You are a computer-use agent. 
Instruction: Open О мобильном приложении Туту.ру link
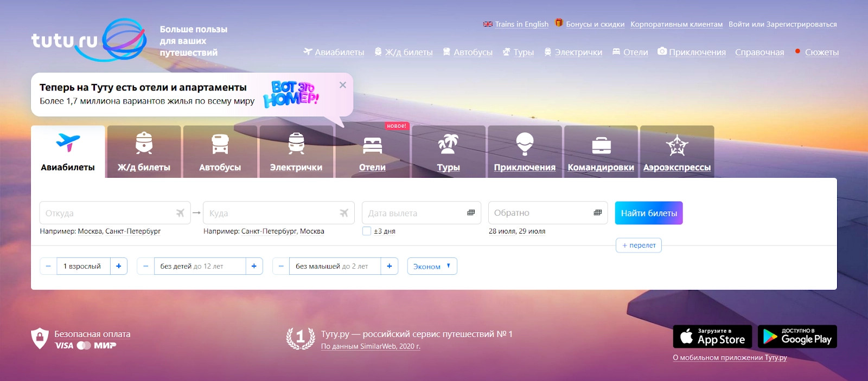[730, 357]
